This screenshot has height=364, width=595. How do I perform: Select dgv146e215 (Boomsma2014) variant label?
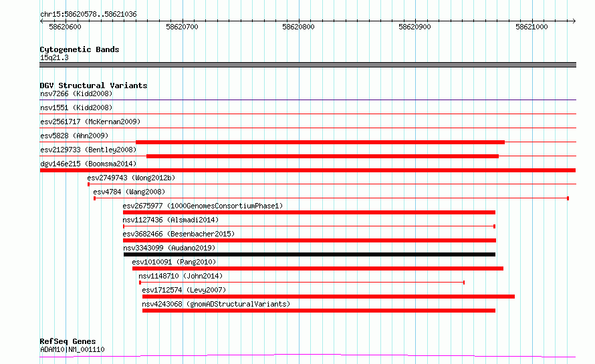click(x=88, y=164)
